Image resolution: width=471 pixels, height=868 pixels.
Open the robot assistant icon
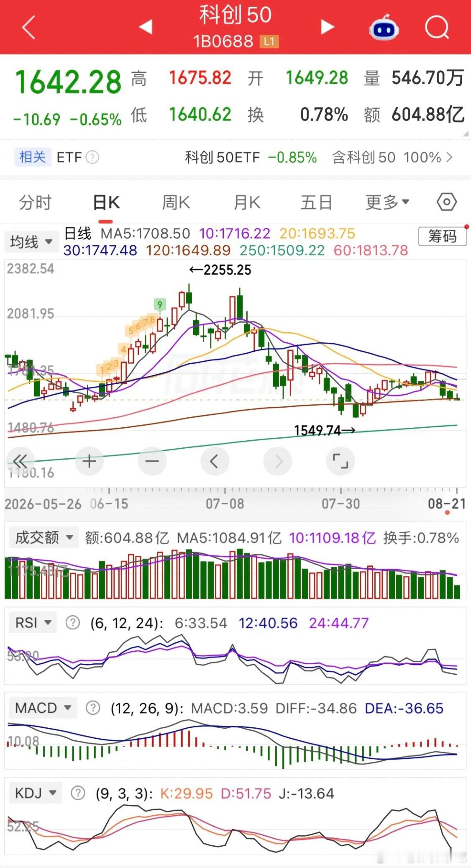pos(384,28)
